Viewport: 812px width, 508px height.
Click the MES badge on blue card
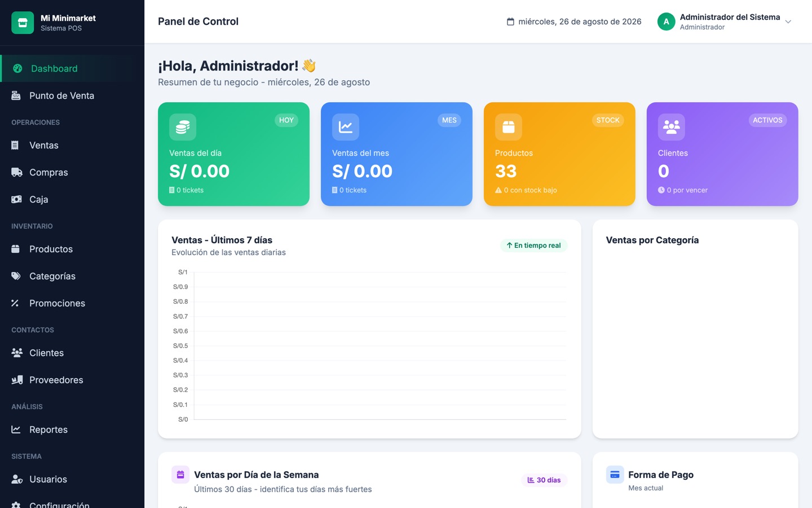pyautogui.click(x=449, y=120)
